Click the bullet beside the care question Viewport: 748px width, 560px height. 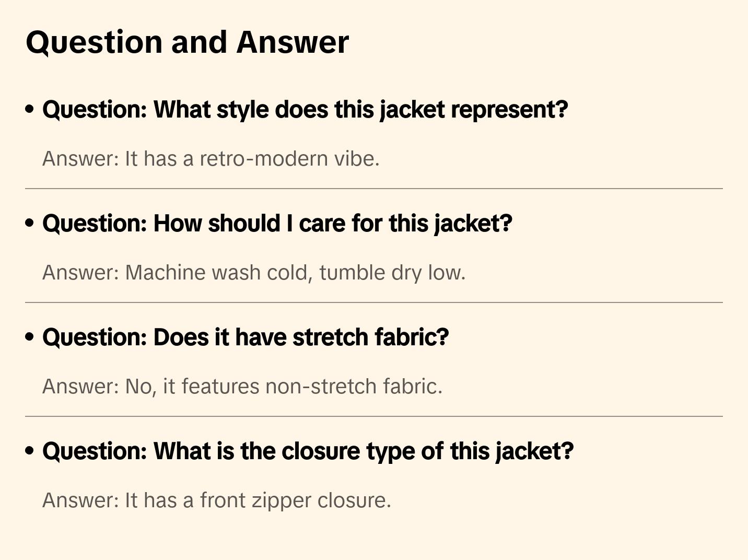point(30,223)
